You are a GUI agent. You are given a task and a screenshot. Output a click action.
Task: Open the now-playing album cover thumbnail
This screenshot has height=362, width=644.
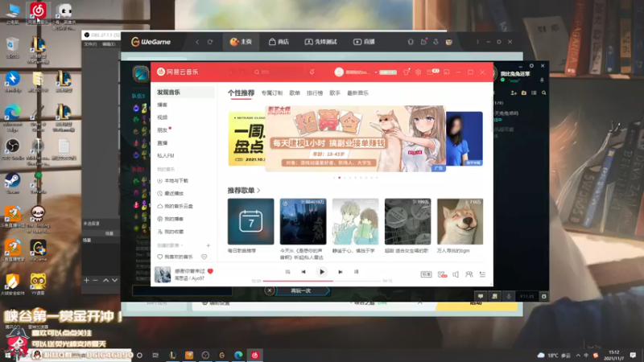pyautogui.click(x=163, y=274)
